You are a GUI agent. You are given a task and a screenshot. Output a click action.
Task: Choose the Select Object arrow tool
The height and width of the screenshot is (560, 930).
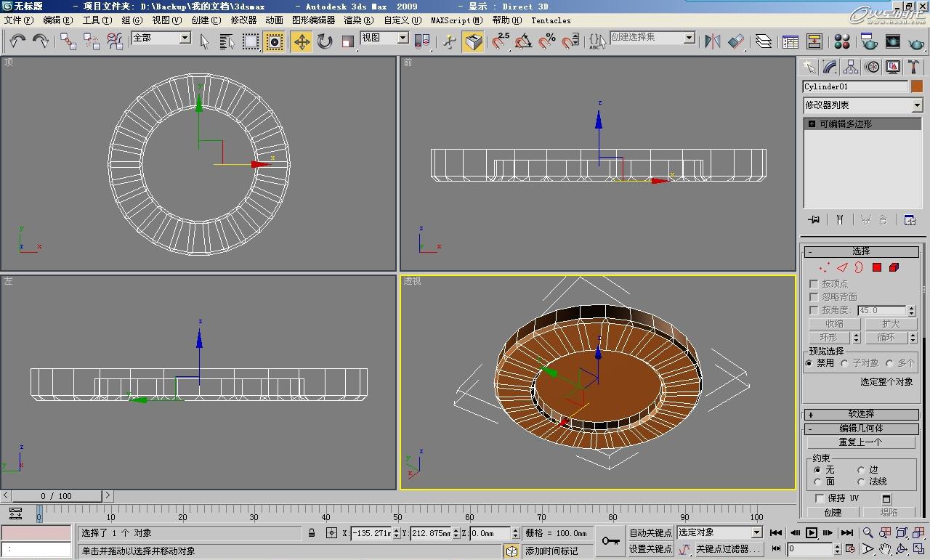[204, 41]
